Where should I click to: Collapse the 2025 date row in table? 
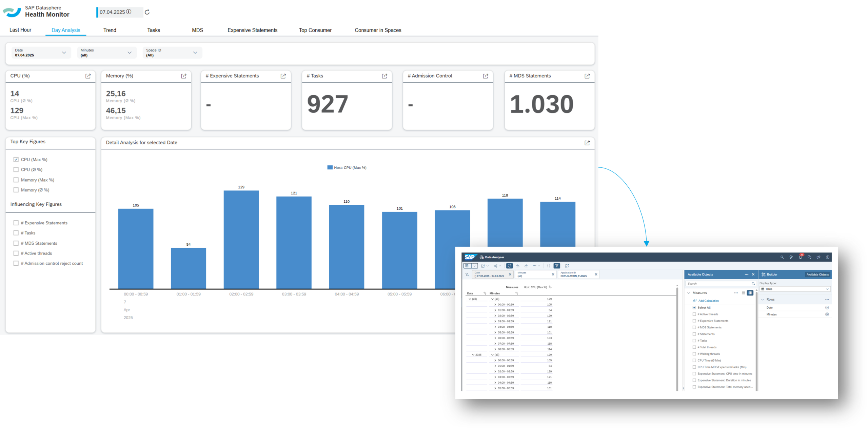pos(473,355)
